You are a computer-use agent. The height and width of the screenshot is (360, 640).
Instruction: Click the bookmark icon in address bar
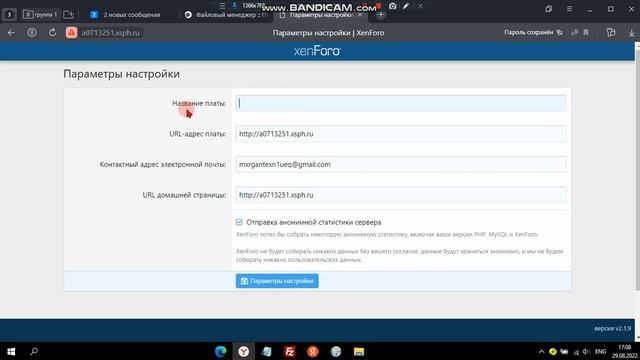tap(586, 33)
